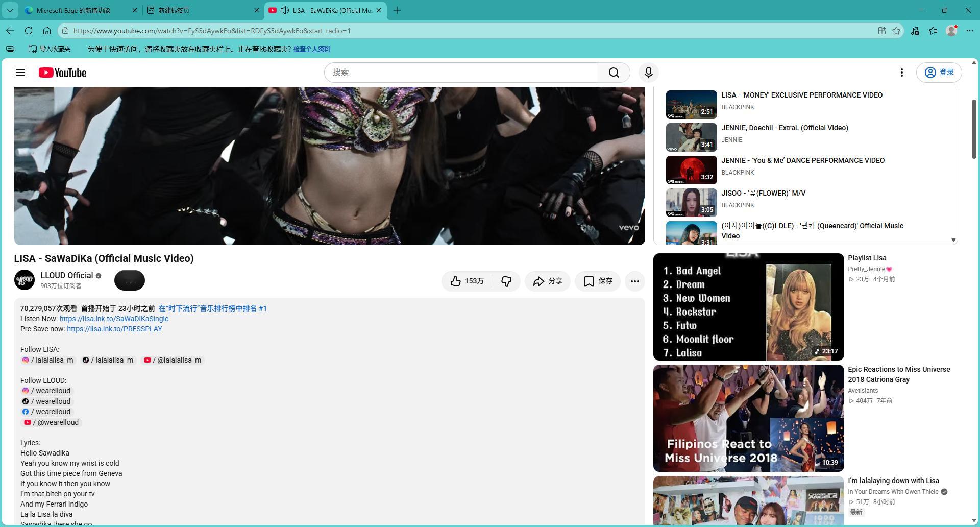Focus the 搜索 search field
This screenshot has height=527, width=980.
coord(461,73)
